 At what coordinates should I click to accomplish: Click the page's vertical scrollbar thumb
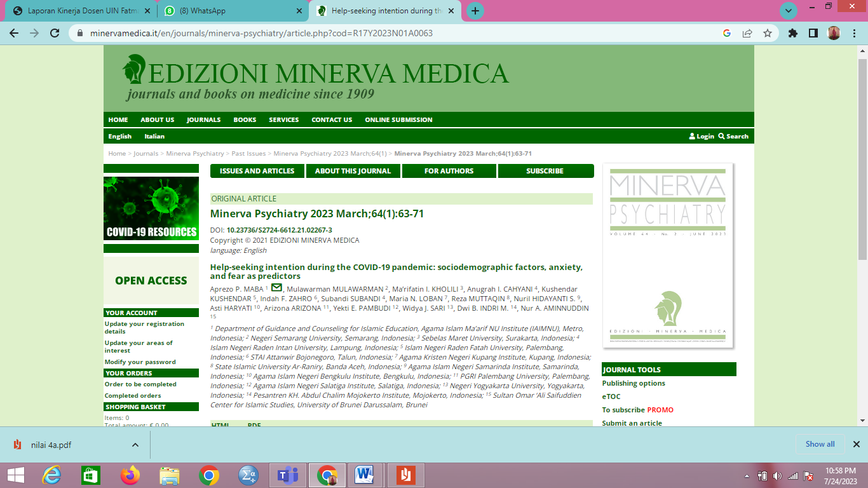[862, 159]
